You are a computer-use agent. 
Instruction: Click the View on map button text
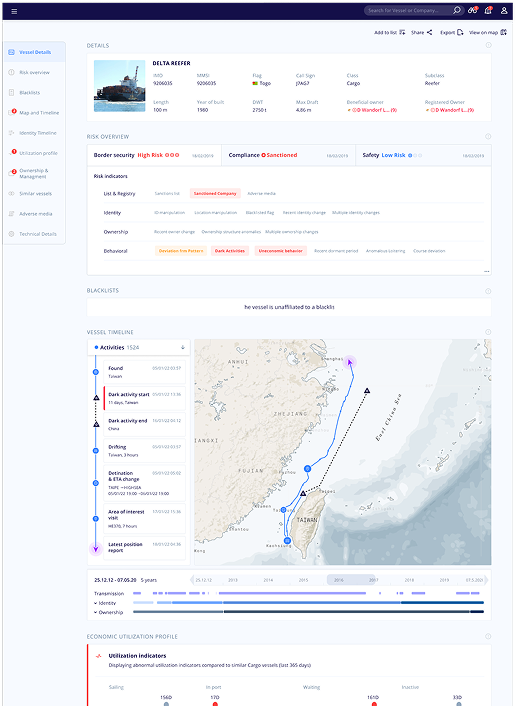point(484,32)
